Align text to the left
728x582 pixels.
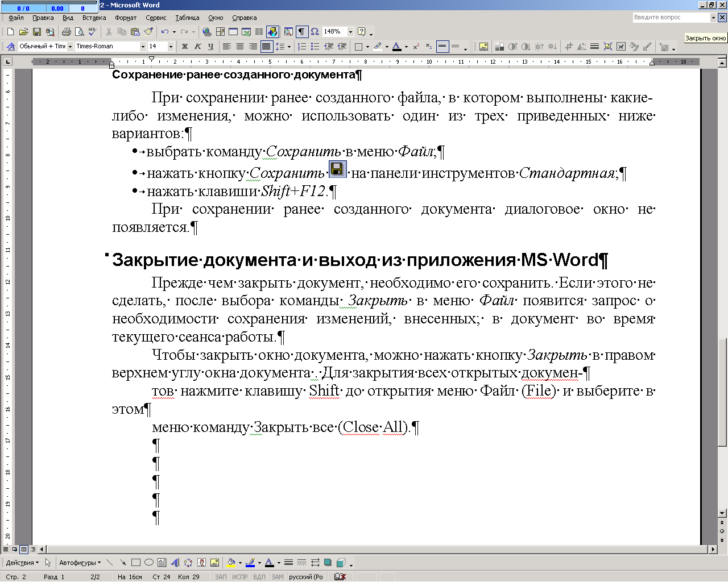226,47
